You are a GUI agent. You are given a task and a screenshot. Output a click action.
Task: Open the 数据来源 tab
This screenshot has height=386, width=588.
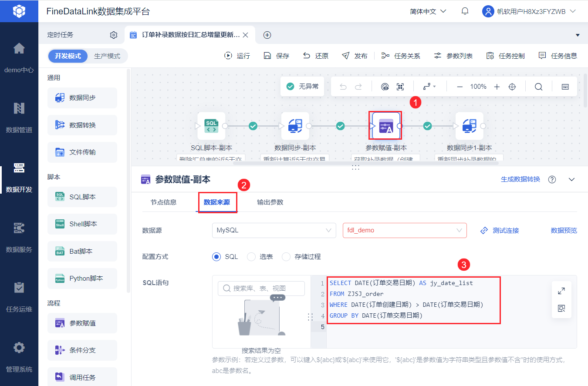pos(216,202)
